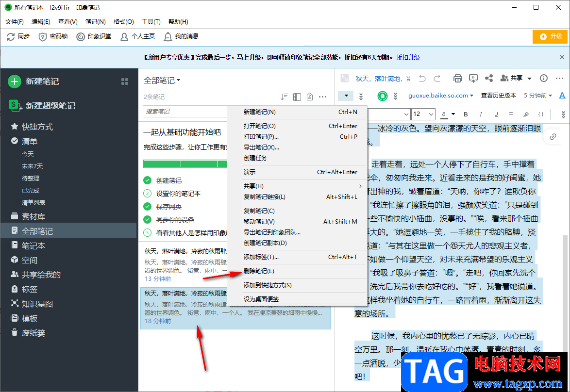Select 全部笔记 in the sidebar

click(68, 231)
